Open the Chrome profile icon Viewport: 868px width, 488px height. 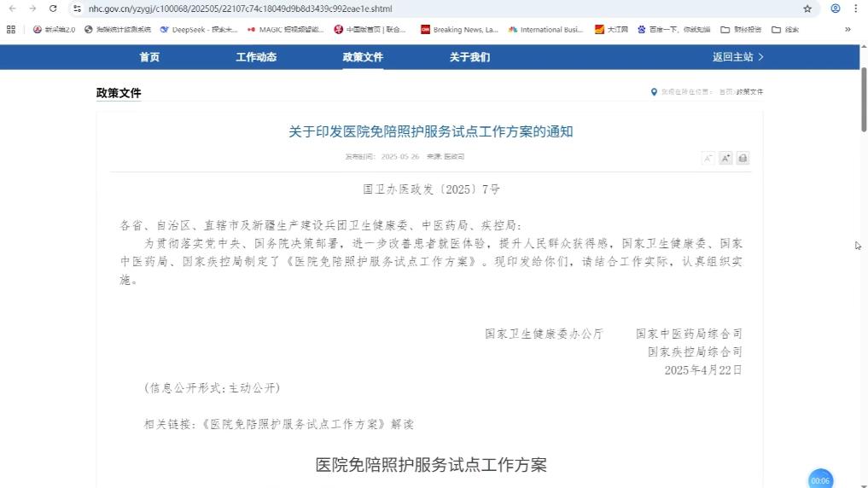(836, 9)
